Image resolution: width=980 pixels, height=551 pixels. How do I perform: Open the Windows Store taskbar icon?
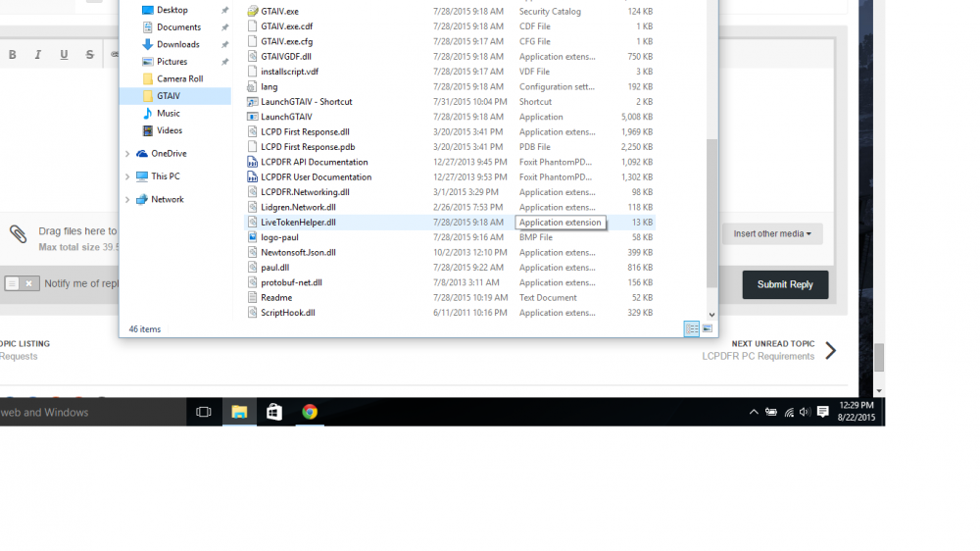(x=274, y=412)
